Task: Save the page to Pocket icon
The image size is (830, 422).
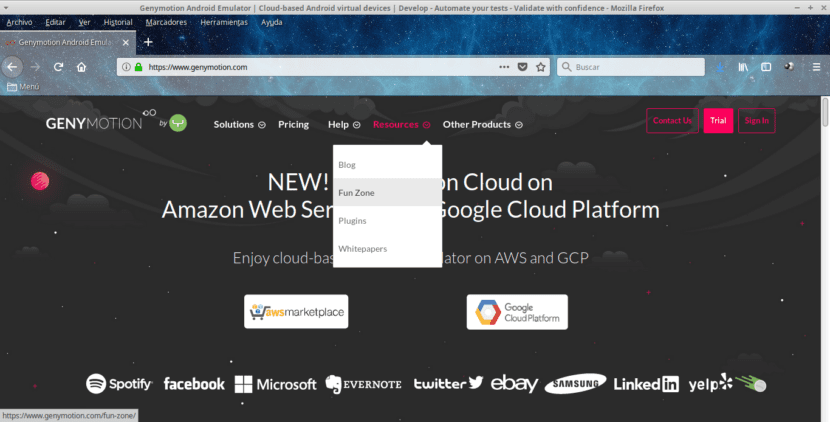Action: 522,67
